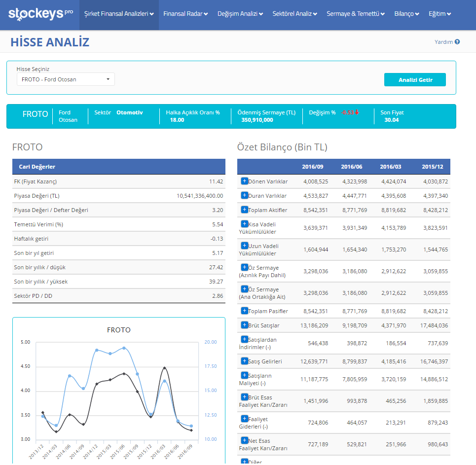Image resolution: width=476 pixels, height=465 pixels.
Task: Click the Özet Bilanço (Bin TL) heading
Action: 282,147
